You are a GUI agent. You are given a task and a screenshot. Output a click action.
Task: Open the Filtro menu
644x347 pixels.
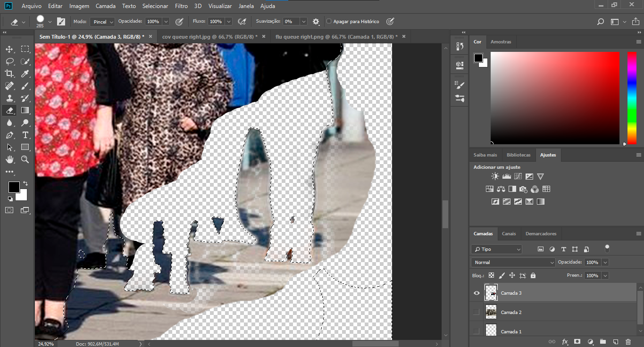point(182,6)
